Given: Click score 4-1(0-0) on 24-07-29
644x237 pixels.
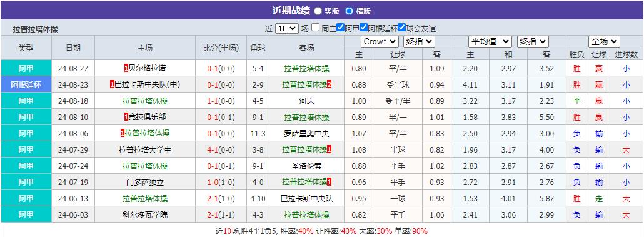Looking at the screenshot, I should pos(221,150).
